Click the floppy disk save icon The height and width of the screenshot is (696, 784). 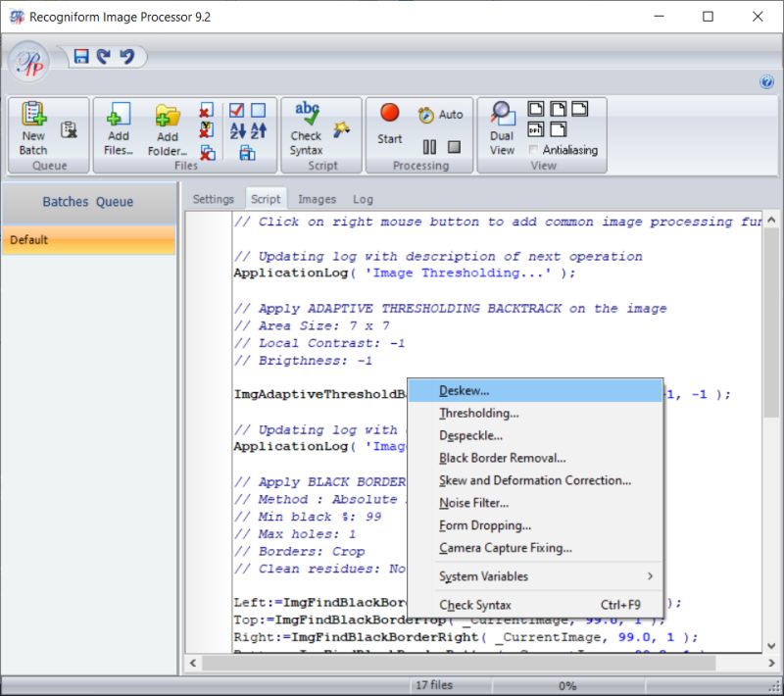(x=81, y=56)
